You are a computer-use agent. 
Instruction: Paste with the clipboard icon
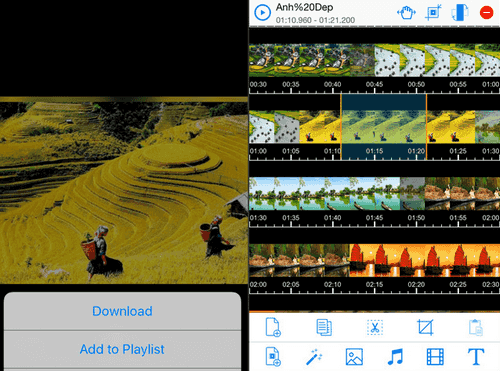(x=476, y=327)
